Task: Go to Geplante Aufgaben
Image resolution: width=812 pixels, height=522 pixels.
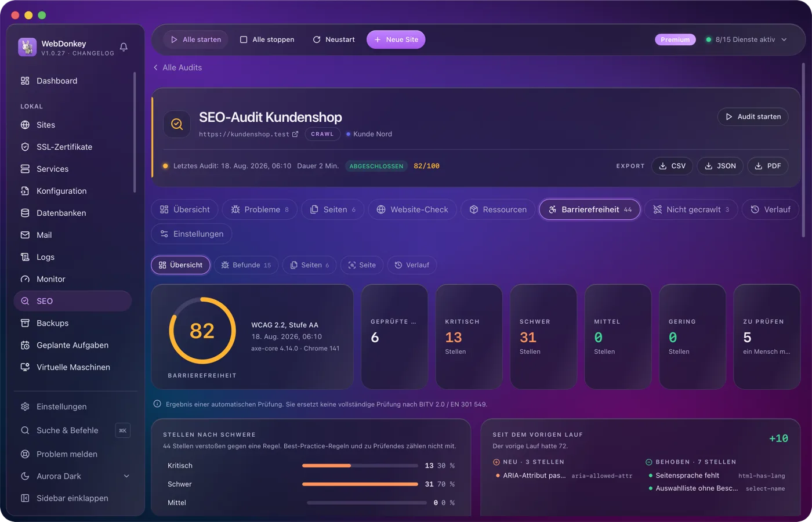Action: pyautogui.click(x=72, y=345)
